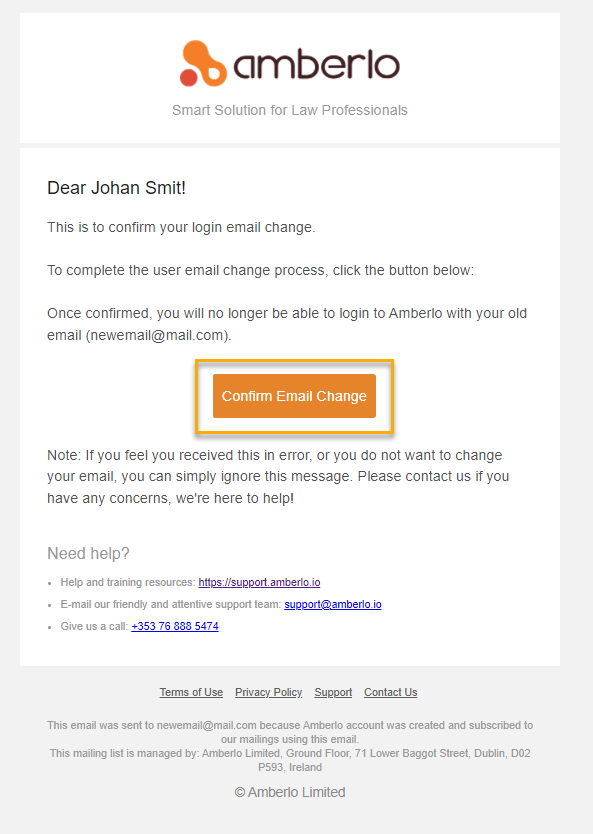
Task: Click newemail@mail.com in the email body
Action: point(157,335)
